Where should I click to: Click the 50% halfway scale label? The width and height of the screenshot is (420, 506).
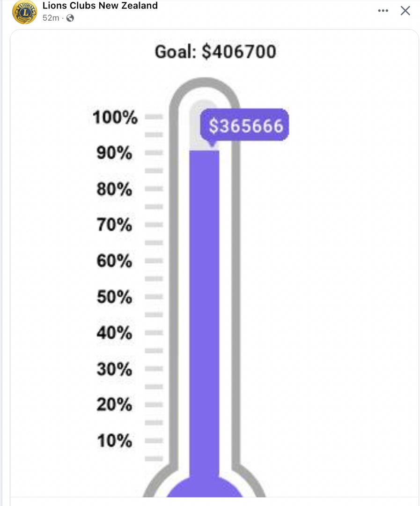coord(115,297)
